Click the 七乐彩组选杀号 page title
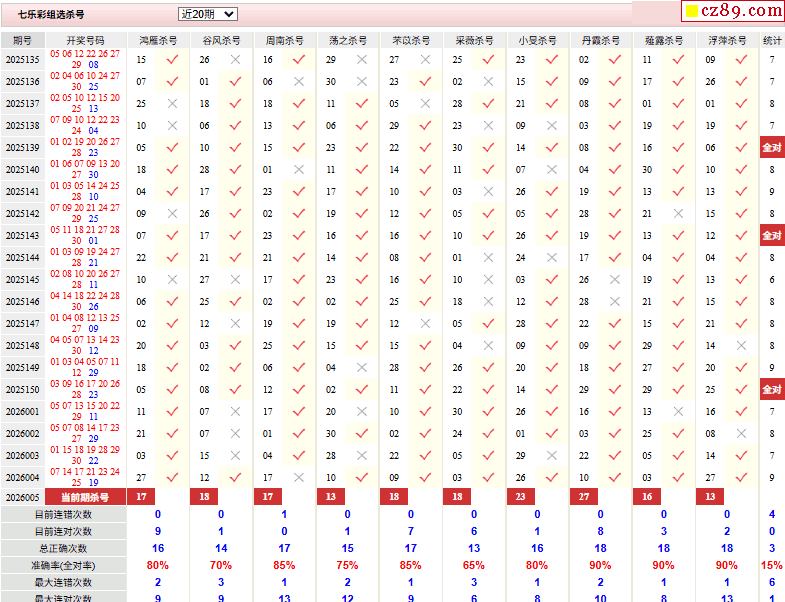The width and height of the screenshot is (785, 602). [x=51, y=15]
